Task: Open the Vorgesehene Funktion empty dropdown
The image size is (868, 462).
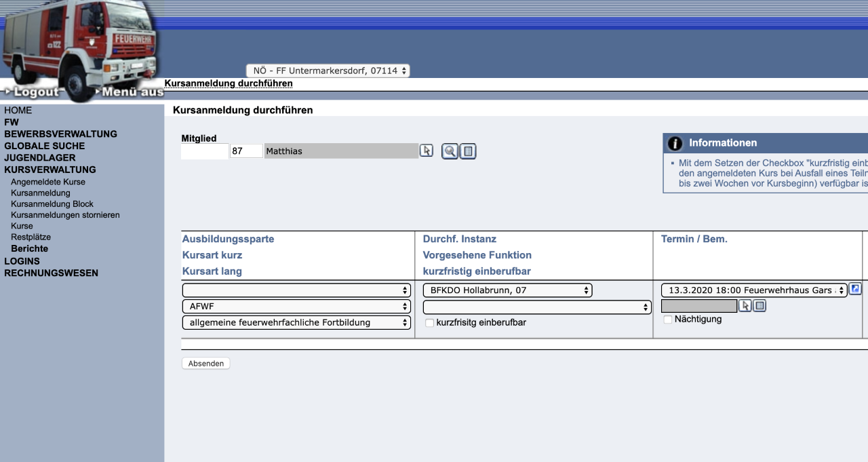Action: [x=536, y=307]
